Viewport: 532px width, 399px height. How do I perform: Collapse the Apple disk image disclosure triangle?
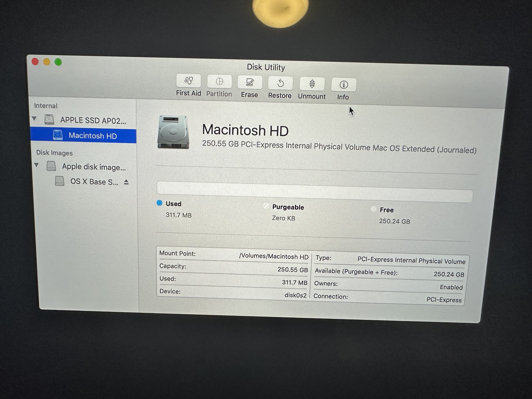(x=36, y=165)
